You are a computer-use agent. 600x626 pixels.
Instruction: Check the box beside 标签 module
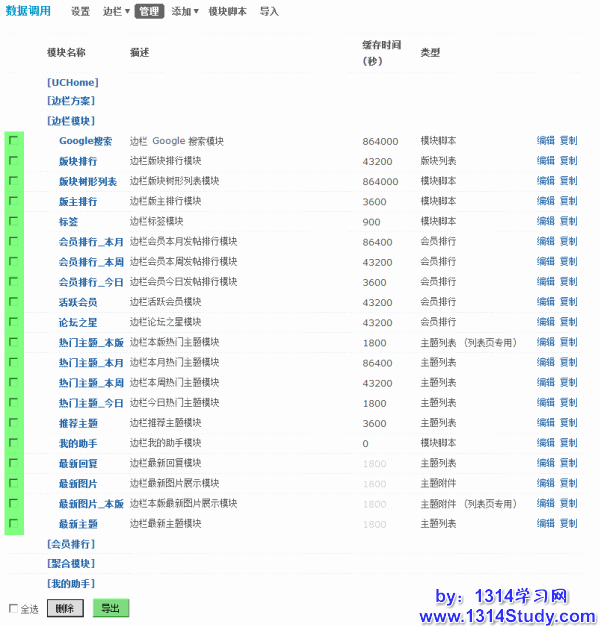click(14, 221)
